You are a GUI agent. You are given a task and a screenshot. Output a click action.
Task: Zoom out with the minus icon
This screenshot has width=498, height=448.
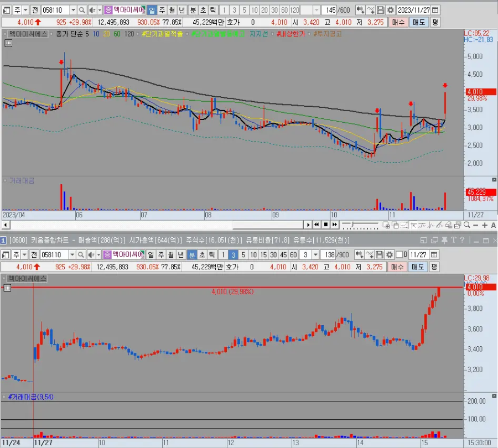tap(475, 225)
